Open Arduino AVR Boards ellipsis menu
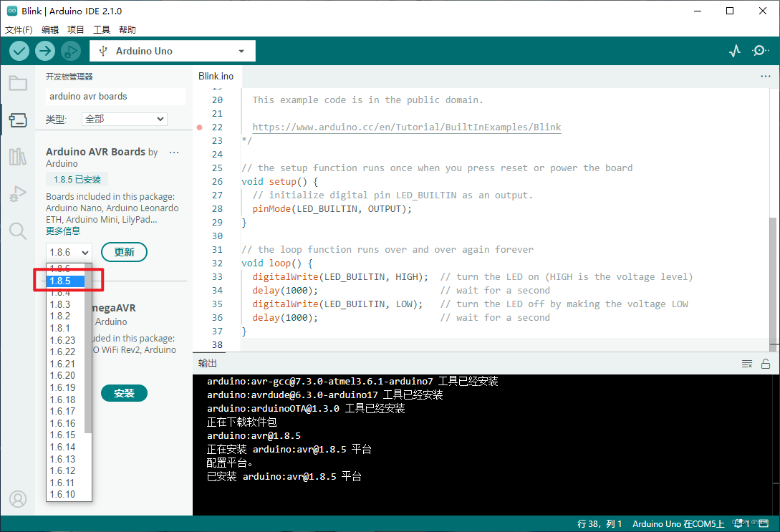The width and height of the screenshot is (780, 532). click(x=174, y=152)
